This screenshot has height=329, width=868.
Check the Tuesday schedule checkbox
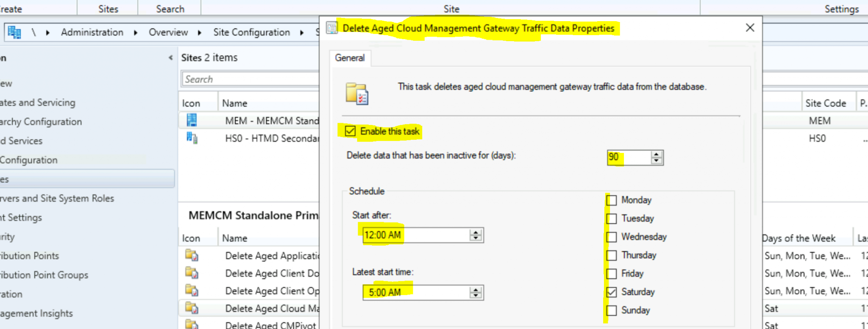612,218
